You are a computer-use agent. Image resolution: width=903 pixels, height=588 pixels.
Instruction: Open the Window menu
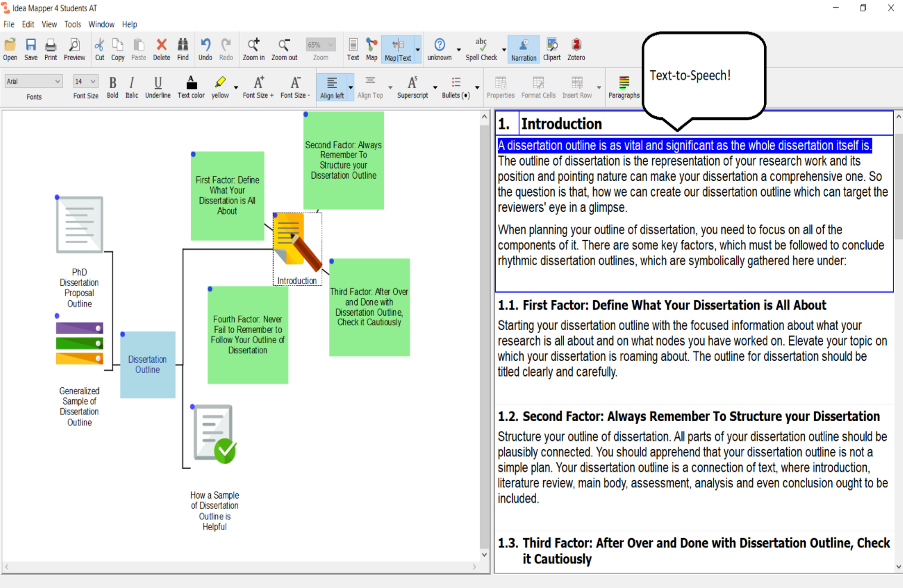[101, 24]
